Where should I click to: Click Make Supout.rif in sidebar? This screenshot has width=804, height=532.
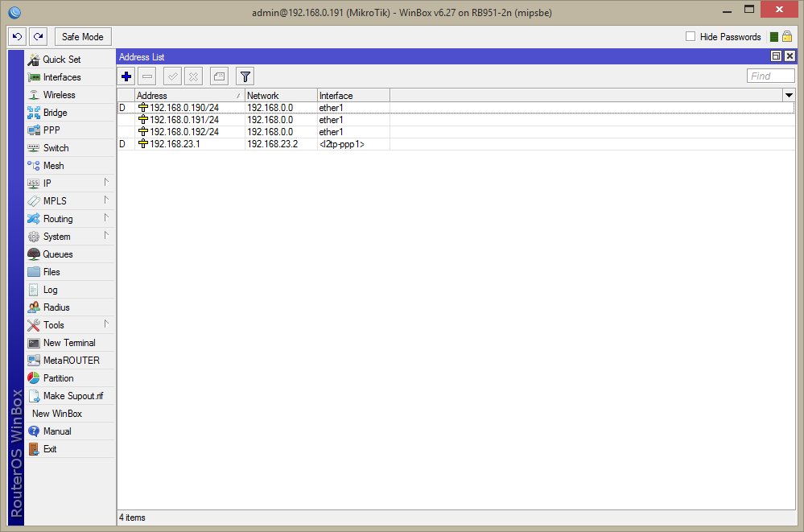point(70,395)
